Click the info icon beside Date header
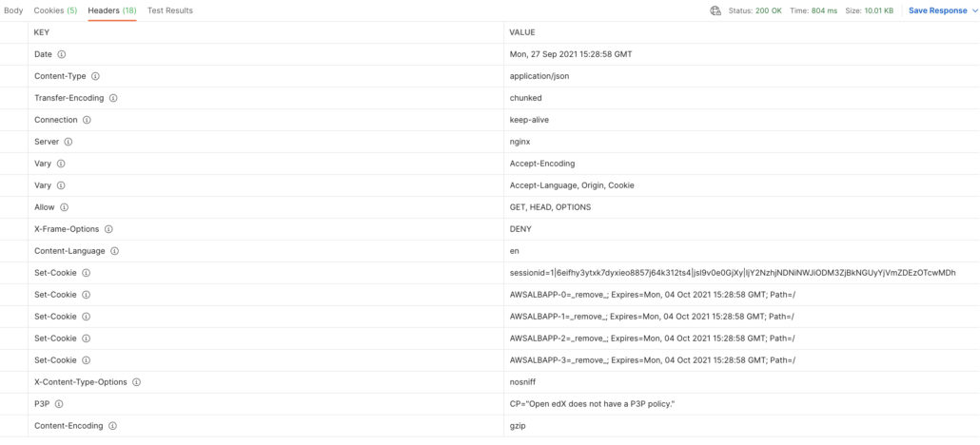This screenshot has height=445, width=980. [61, 54]
